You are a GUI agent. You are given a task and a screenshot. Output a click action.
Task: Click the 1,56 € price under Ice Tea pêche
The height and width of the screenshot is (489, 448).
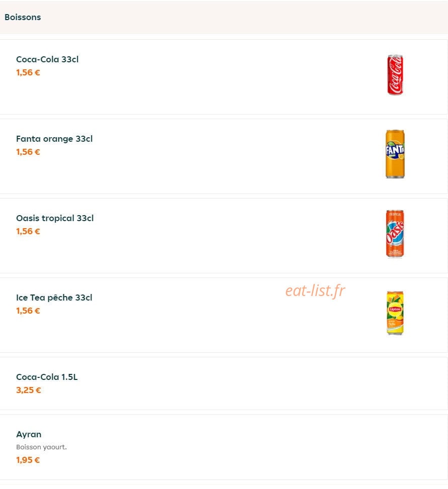pyautogui.click(x=28, y=311)
